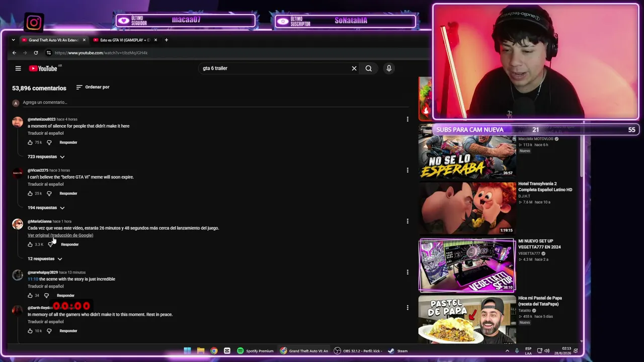Screen dimensions: 644x362
Task: Open @mrhmizou8023 channel name link
Action: pos(41,119)
